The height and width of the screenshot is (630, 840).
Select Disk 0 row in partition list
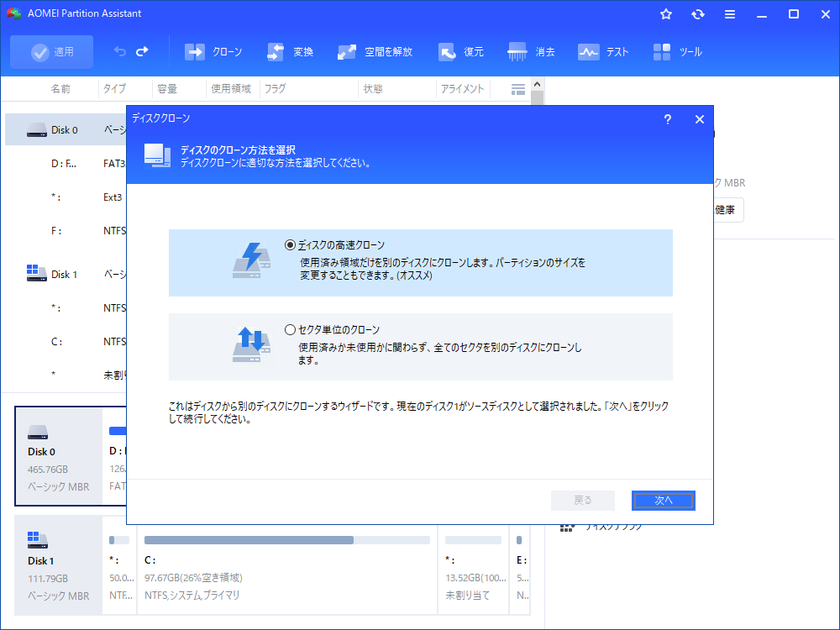click(66, 129)
